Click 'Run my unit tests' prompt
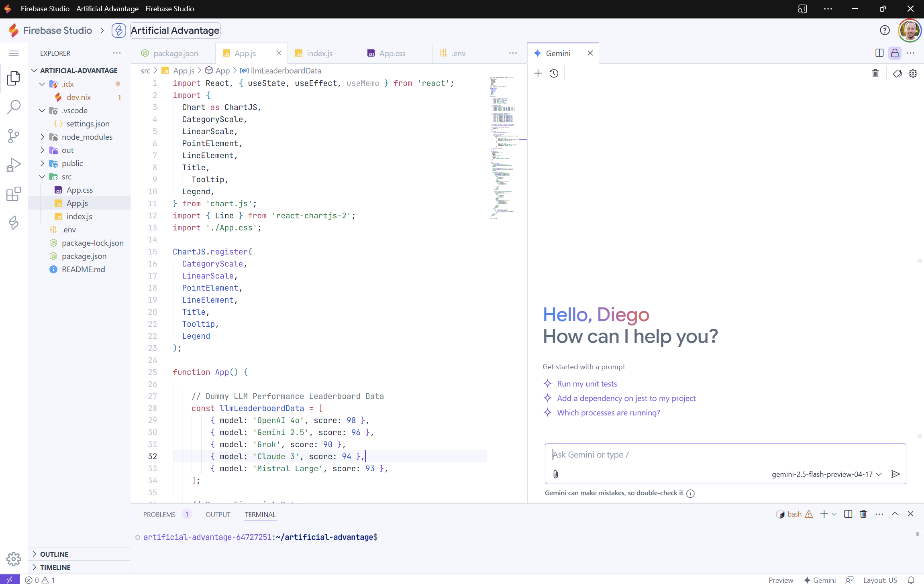Image resolution: width=924 pixels, height=584 pixels. (587, 384)
